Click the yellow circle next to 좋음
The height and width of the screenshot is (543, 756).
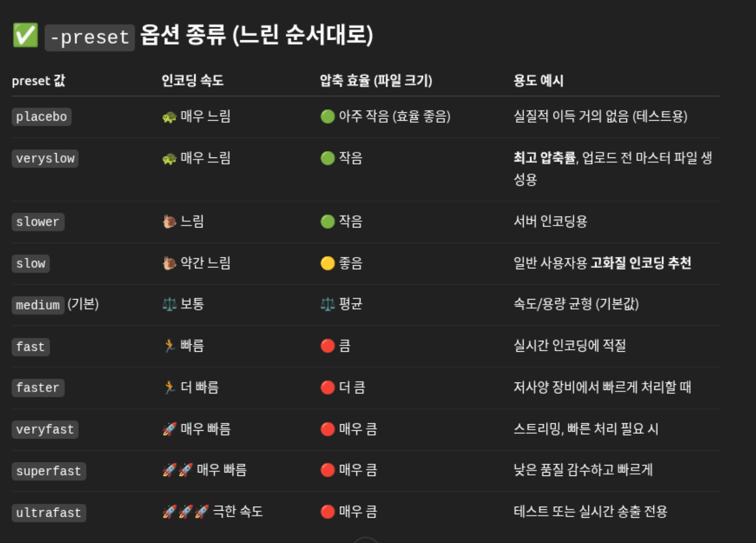[328, 263]
